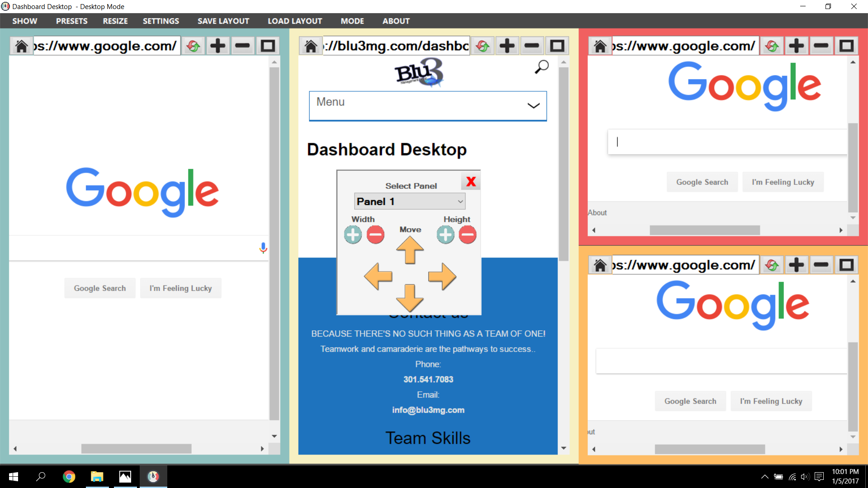Open the SHOW menu
Viewport: 868px width, 488px height.
[25, 21]
